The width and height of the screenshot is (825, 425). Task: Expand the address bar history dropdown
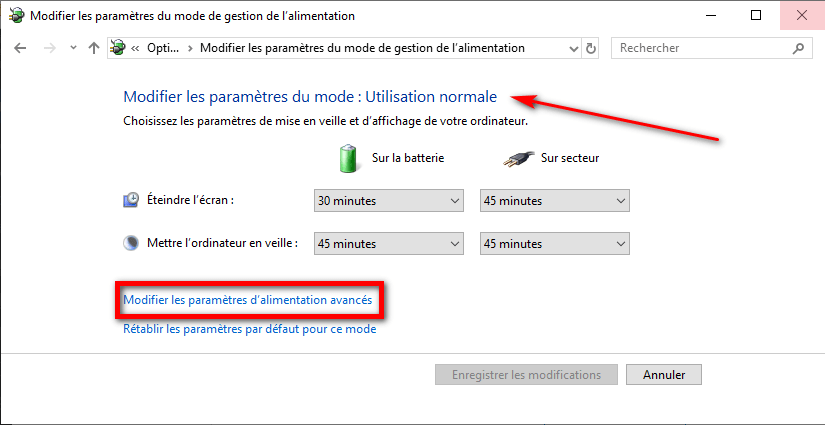[574, 48]
